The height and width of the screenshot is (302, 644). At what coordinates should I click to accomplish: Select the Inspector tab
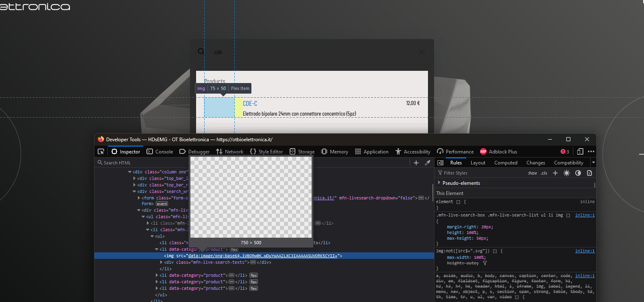coord(126,151)
